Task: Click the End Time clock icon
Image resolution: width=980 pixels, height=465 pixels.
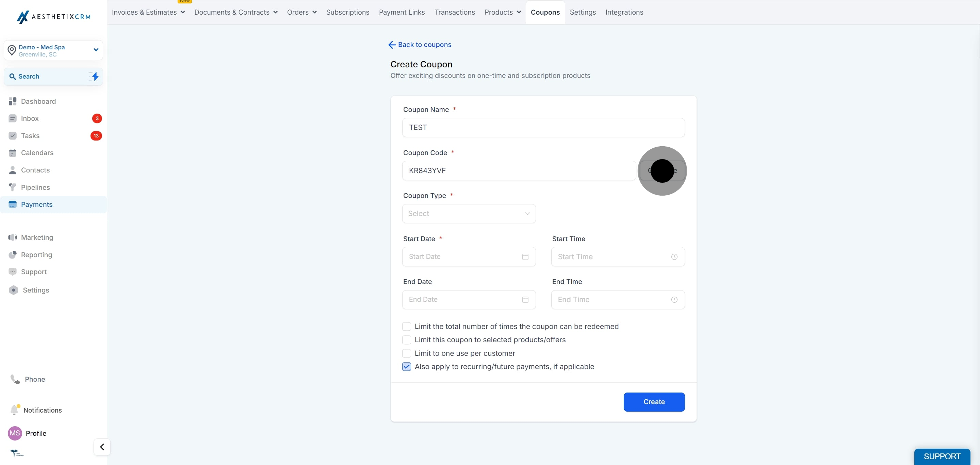Action: click(x=674, y=300)
